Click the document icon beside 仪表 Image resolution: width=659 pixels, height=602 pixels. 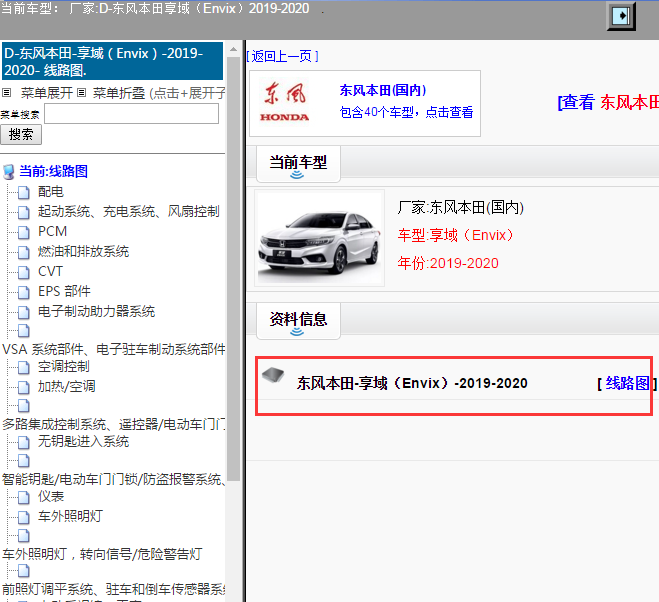tap(24, 497)
